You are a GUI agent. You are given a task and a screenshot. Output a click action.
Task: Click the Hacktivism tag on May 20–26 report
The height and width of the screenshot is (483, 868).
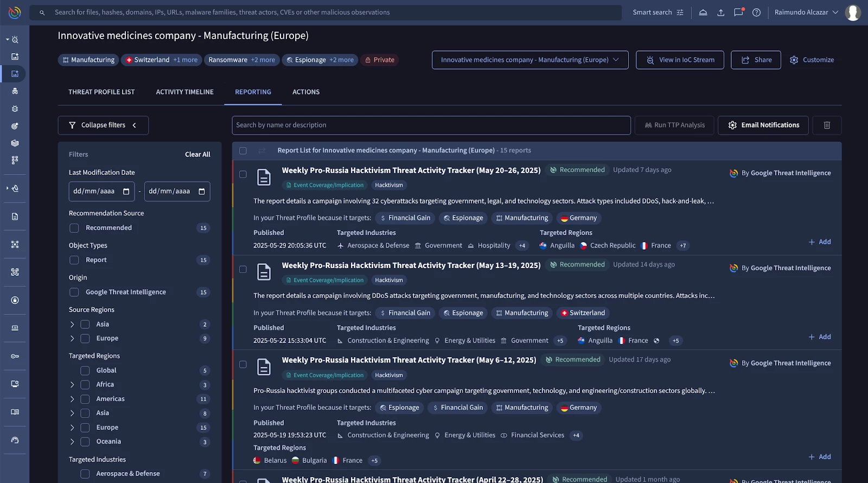coord(389,185)
